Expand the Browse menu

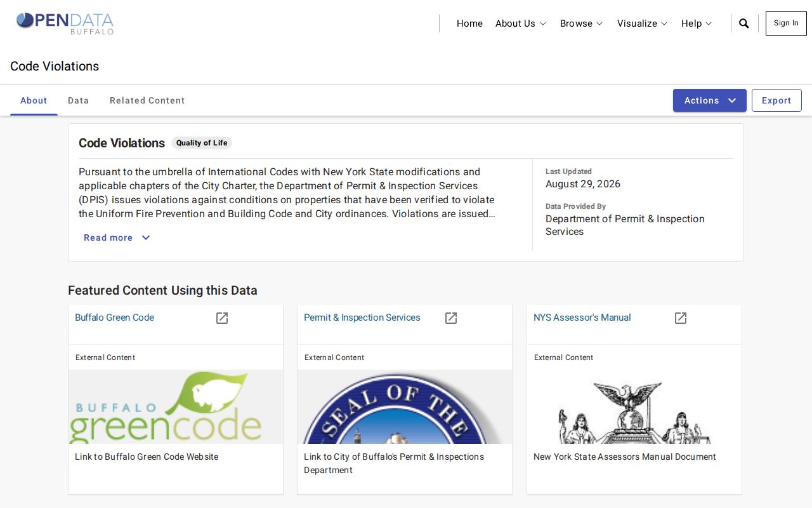click(x=582, y=23)
